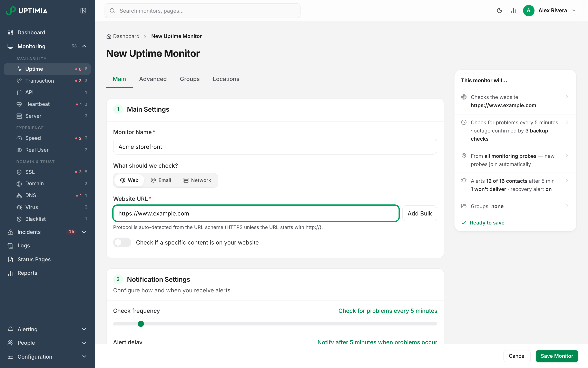Open Speed monitoring
The image size is (588, 368).
(x=47, y=138)
